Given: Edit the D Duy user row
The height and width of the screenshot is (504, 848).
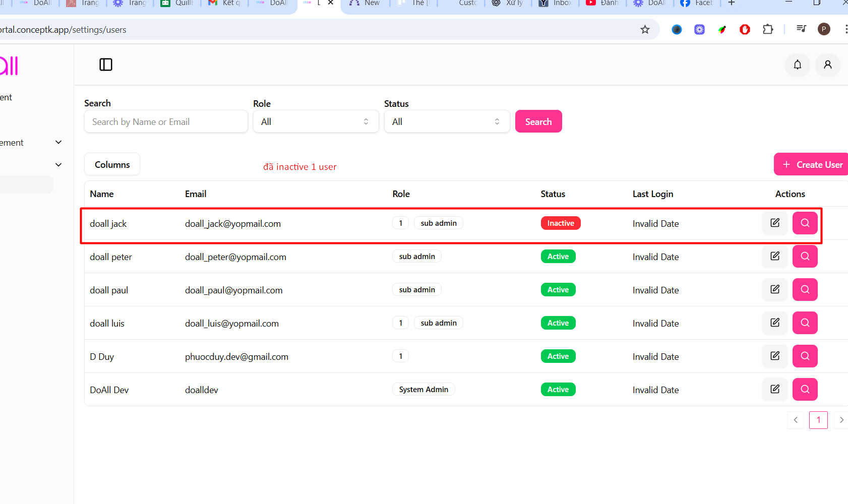Looking at the screenshot, I should coord(774,356).
